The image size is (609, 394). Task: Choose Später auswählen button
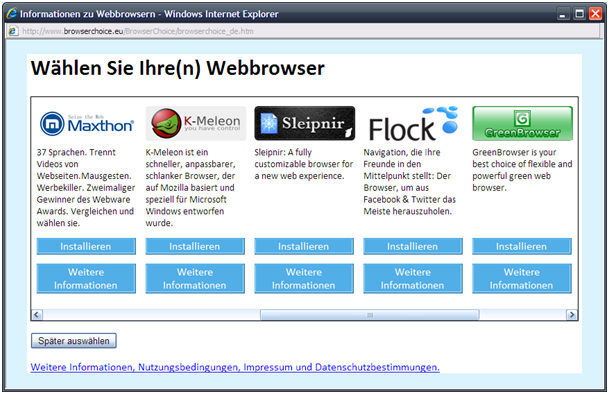pyautogui.click(x=74, y=341)
